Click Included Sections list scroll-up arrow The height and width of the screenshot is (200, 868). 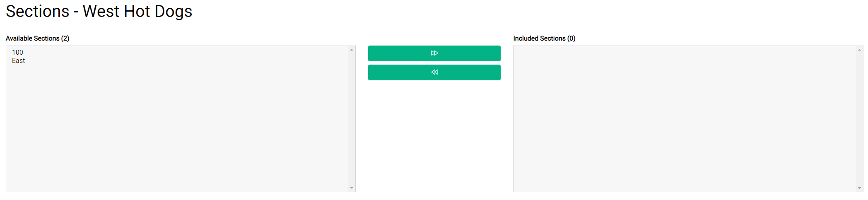tap(859, 50)
